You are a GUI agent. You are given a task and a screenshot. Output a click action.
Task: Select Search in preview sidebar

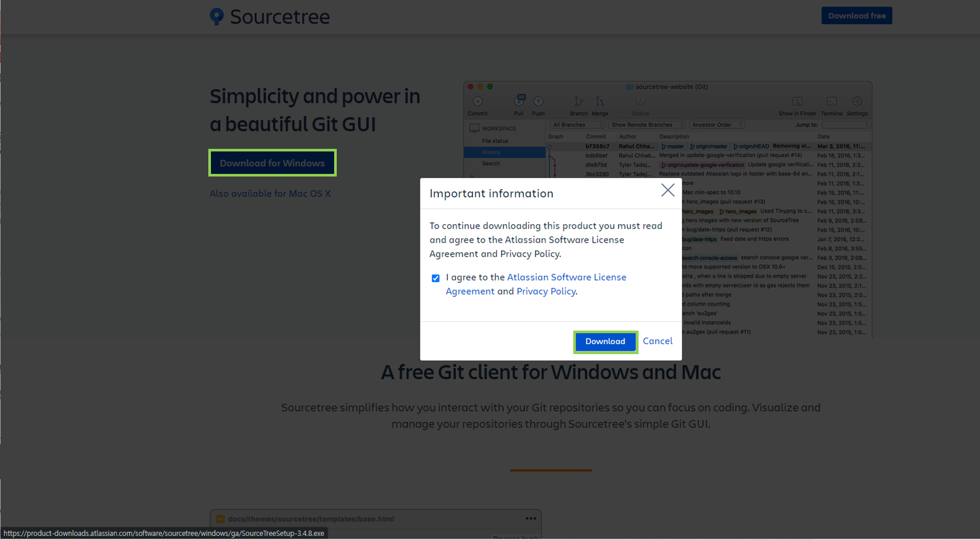(491, 163)
